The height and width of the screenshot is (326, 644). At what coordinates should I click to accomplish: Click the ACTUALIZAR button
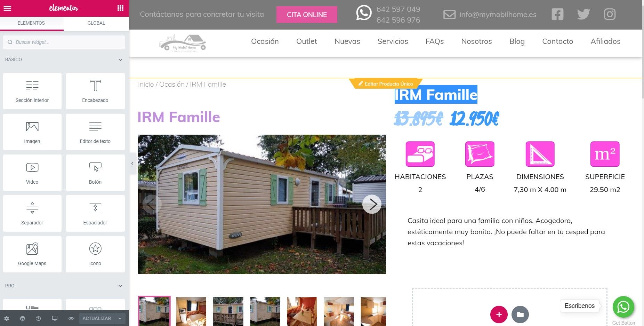click(97, 318)
